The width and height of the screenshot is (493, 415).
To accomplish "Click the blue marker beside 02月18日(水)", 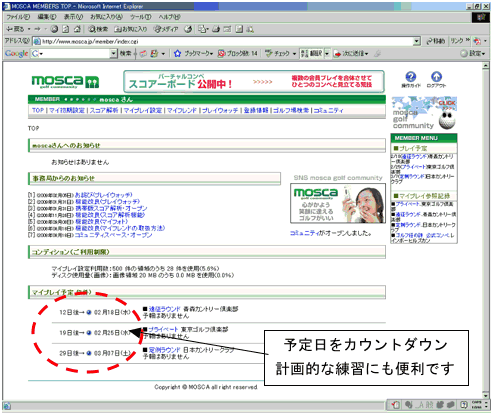I will click(x=89, y=312).
